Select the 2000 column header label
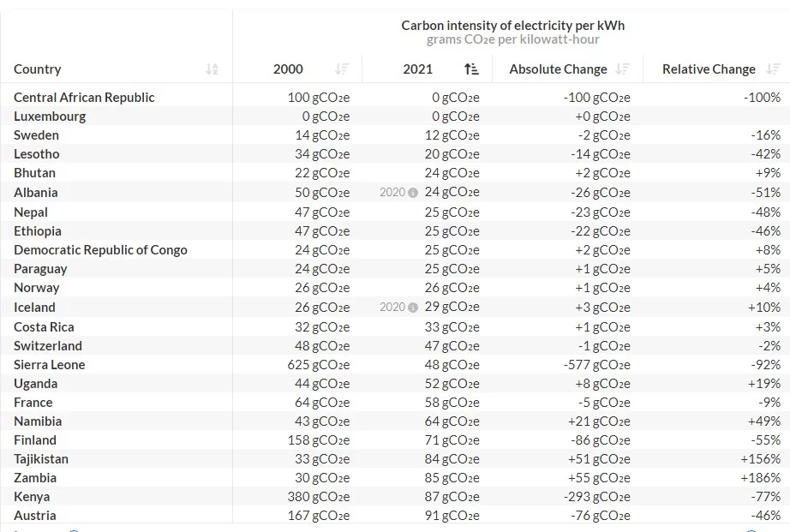Image resolution: width=790 pixels, height=532 pixels. coord(288,69)
